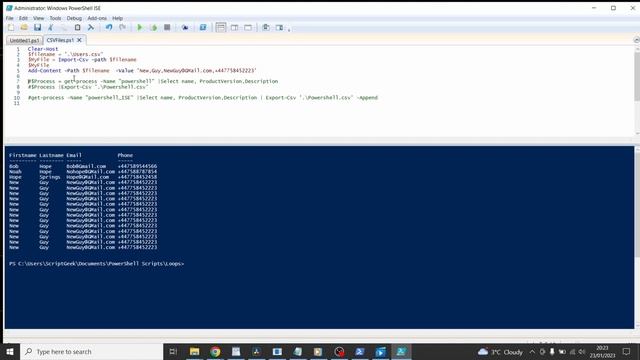Open the Edit menu

(x=23, y=18)
